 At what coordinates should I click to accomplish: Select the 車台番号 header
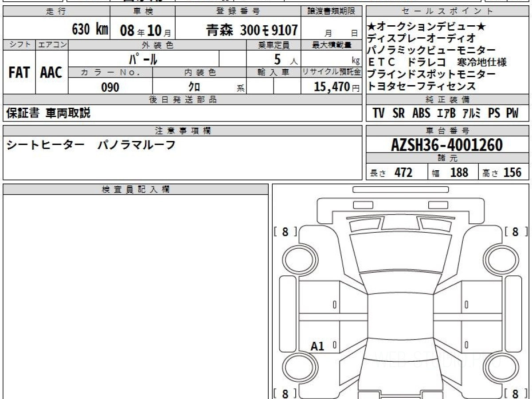point(448,131)
